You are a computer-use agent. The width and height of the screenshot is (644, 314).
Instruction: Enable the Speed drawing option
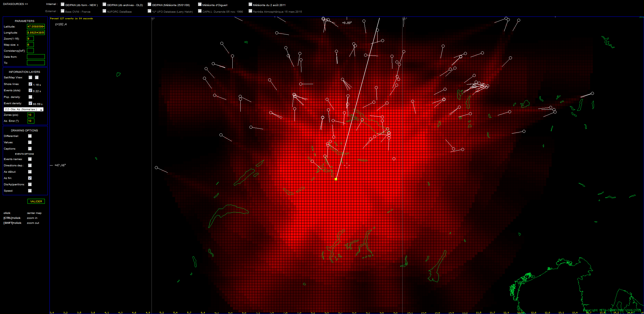pyautogui.click(x=30, y=191)
